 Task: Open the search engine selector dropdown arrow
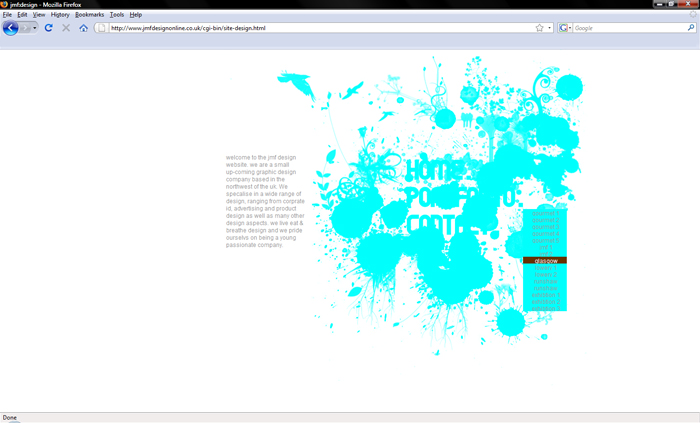point(570,28)
